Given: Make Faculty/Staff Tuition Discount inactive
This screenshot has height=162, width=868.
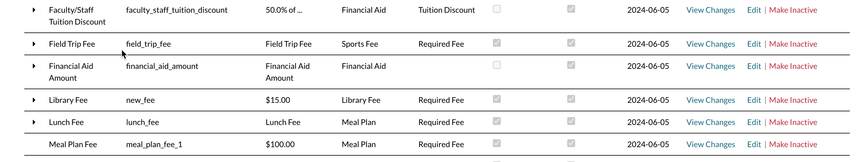Looking at the screenshot, I should (x=793, y=10).
